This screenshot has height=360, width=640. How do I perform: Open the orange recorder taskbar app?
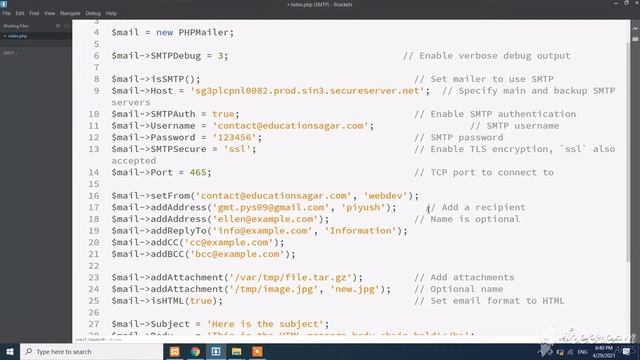(x=257, y=351)
